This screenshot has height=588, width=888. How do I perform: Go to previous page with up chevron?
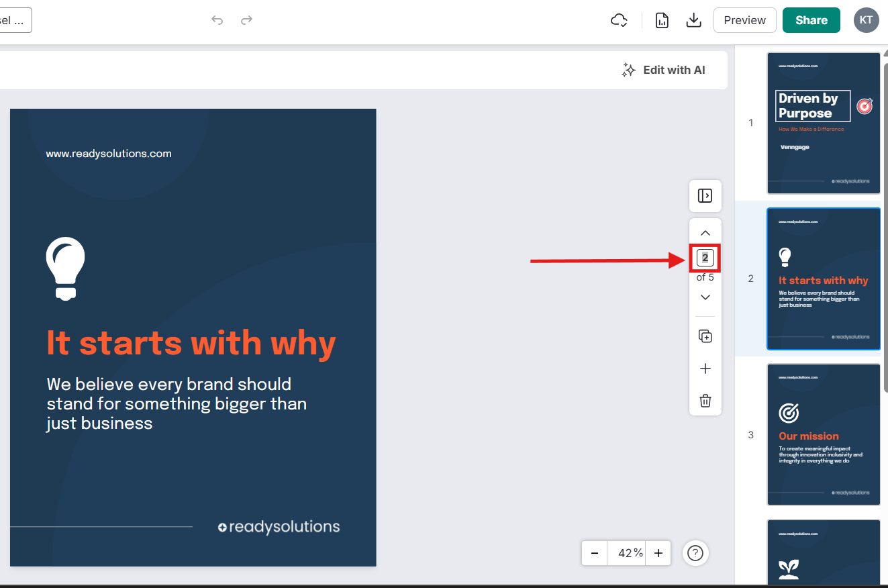[x=705, y=233]
